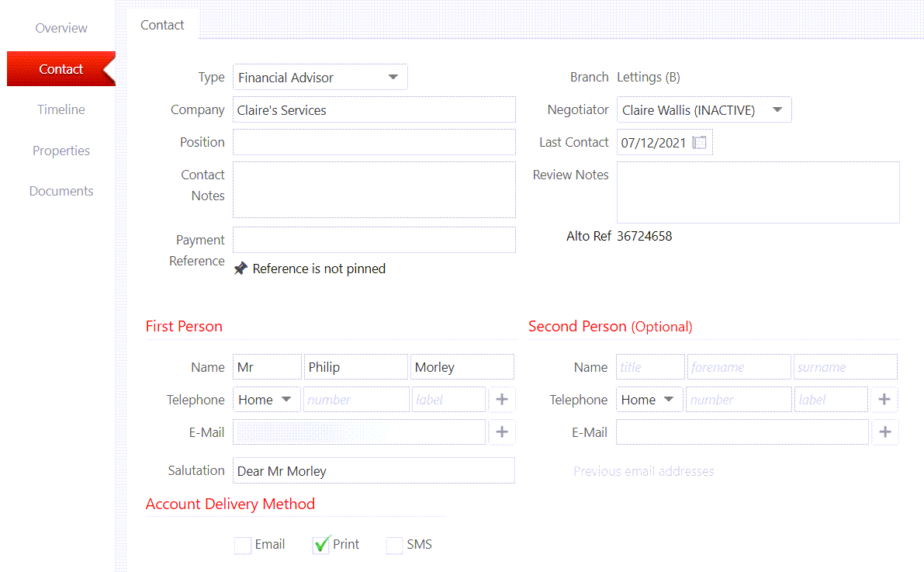The width and height of the screenshot is (924, 572).
Task: Enable SMS account delivery checkbox
Action: coord(394,545)
